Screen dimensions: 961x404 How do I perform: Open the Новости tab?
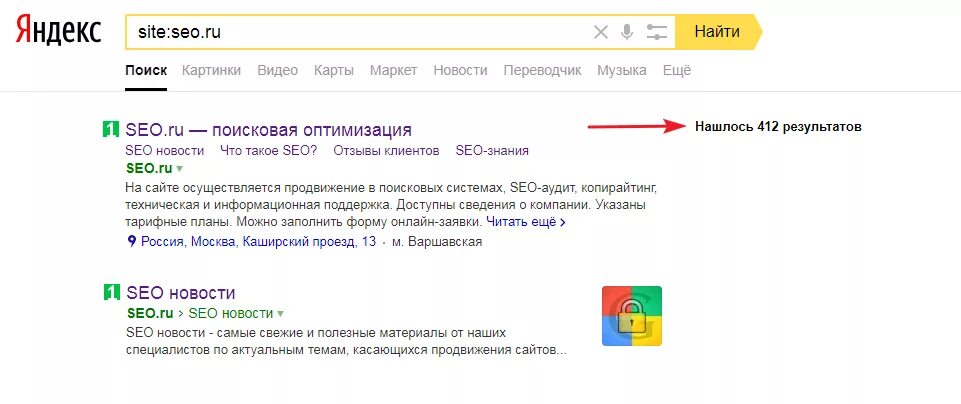pos(460,71)
